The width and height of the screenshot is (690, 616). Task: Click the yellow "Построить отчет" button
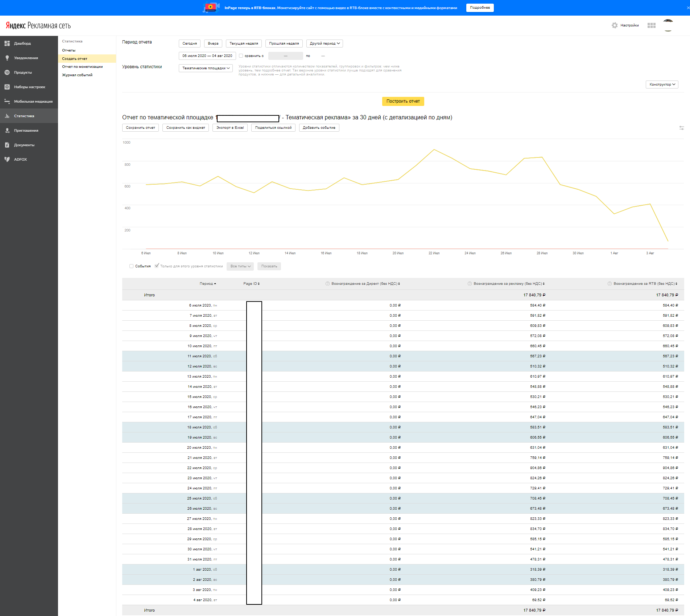point(403,101)
